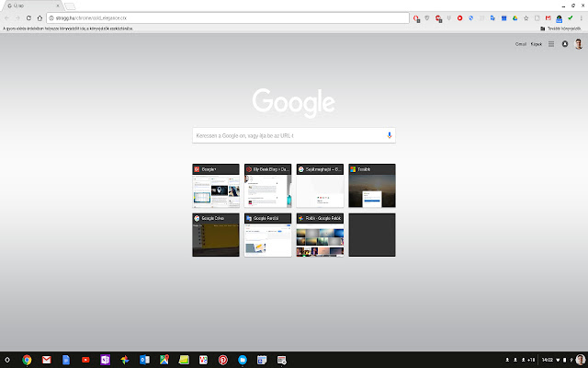
Task: Open the Google logo doodle
Action: [x=294, y=102]
